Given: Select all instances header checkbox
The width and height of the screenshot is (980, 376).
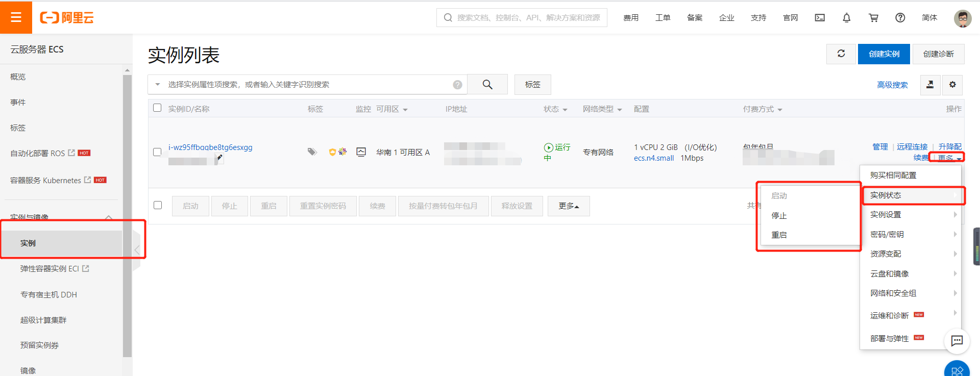Looking at the screenshot, I should coord(157,108).
